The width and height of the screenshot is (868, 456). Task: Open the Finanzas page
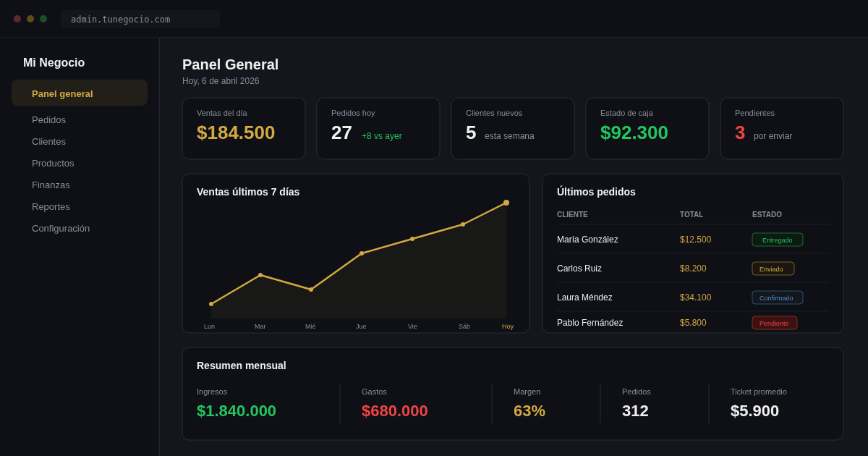tap(51, 185)
